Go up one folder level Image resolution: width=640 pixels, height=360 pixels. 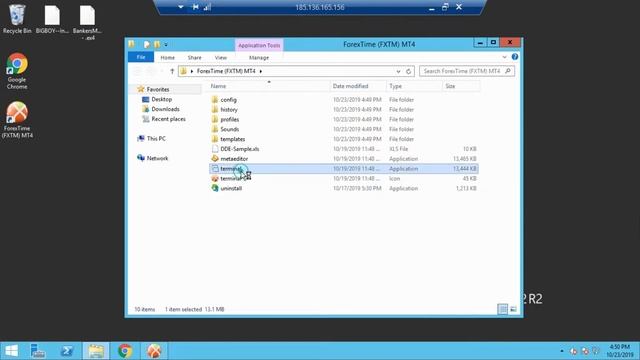[x=172, y=71]
